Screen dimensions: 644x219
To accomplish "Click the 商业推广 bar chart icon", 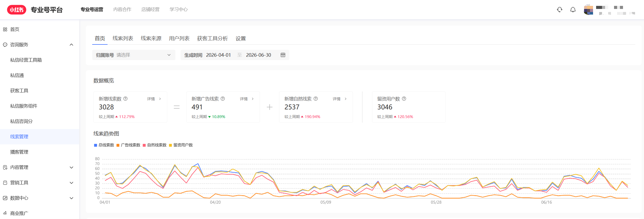I will click(x=5, y=213).
